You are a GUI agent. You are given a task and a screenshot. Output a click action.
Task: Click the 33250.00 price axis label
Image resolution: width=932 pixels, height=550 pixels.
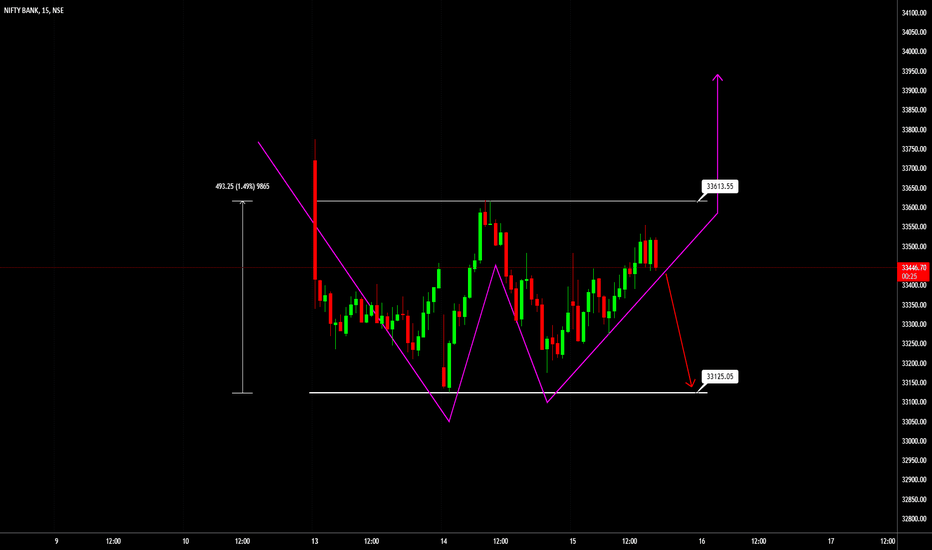coord(914,344)
